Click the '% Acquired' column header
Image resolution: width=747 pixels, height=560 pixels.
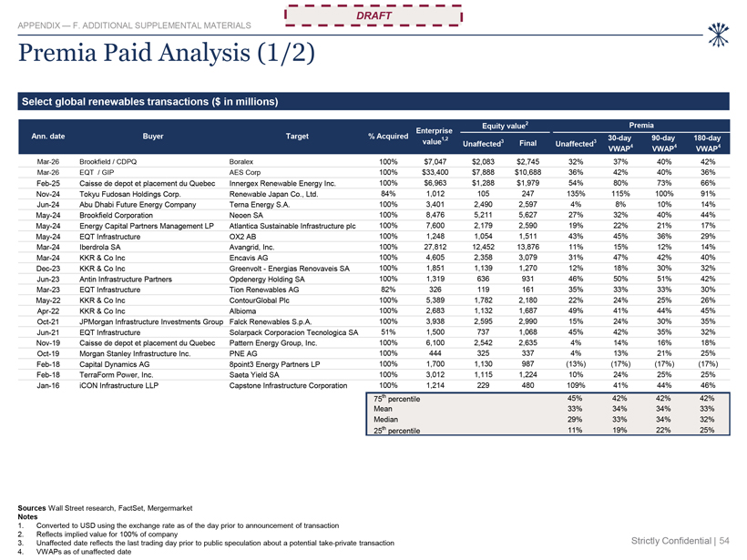[388, 137]
